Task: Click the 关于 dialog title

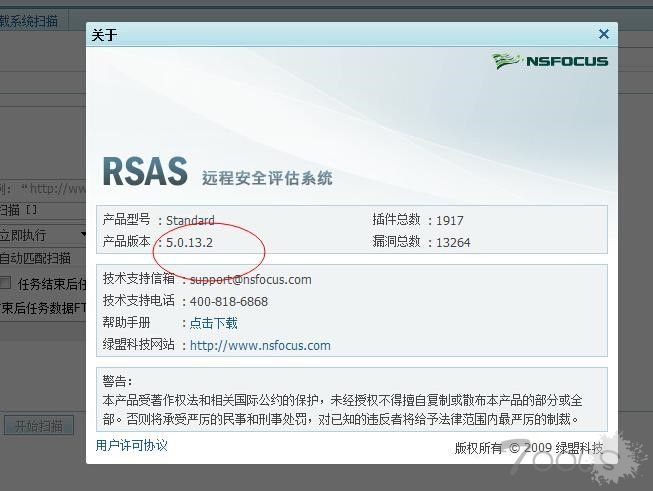Action: pos(104,35)
